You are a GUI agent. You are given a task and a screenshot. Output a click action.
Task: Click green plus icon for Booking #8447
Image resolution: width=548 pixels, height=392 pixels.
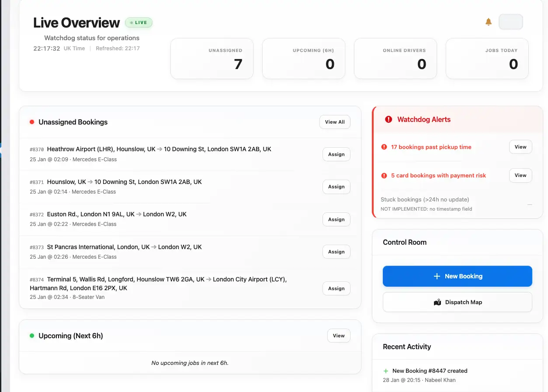tap(385, 371)
